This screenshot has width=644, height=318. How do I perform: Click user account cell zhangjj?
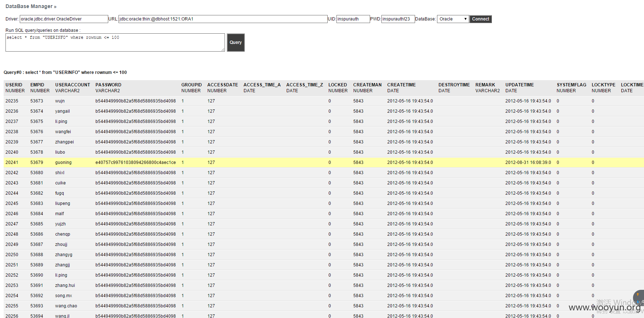pyautogui.click(x=63, y=265)
